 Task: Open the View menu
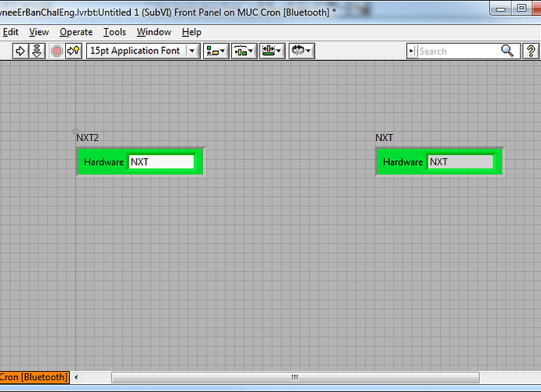point(38,32)
